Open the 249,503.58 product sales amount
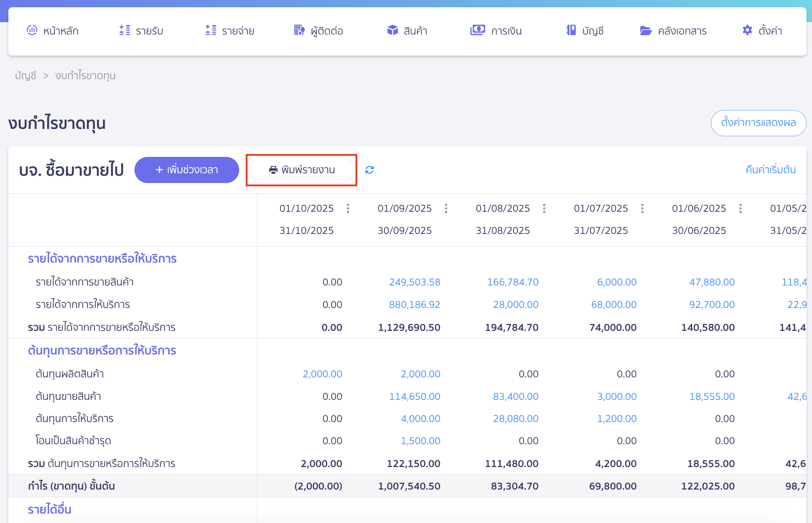812x523 pixels. 414,282
